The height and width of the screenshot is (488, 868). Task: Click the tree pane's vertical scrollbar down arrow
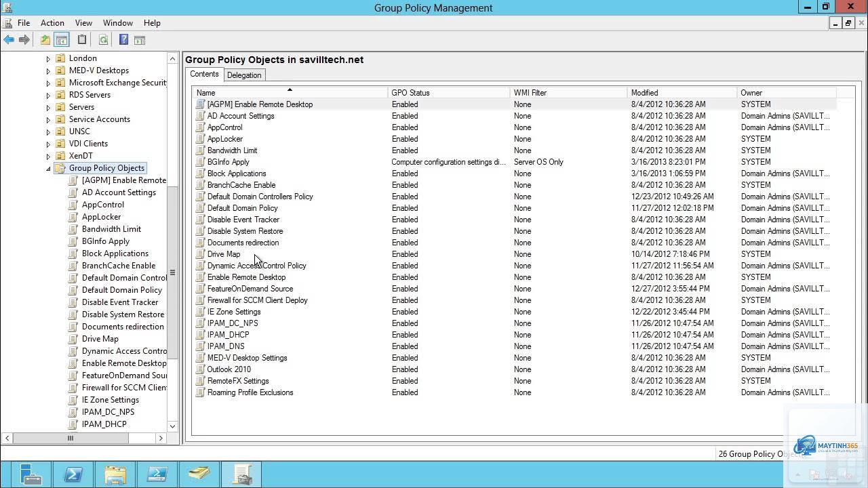tap(172, 426)
